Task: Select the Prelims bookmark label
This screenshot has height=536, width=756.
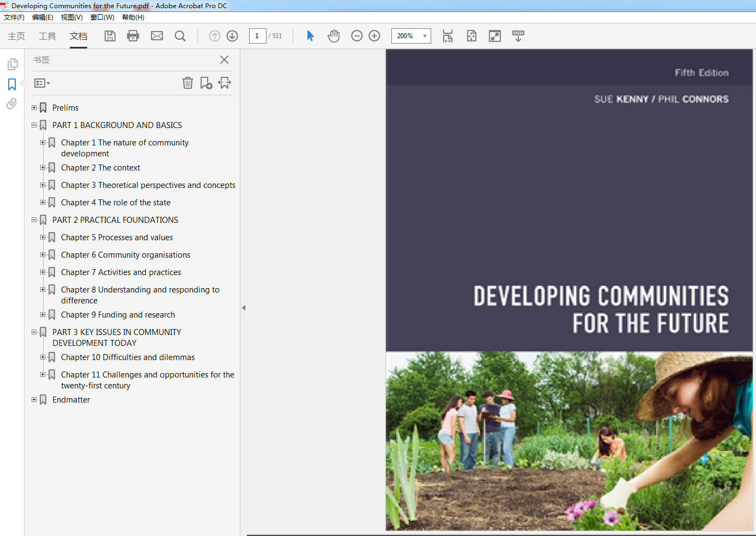Action: click(65, 108)
